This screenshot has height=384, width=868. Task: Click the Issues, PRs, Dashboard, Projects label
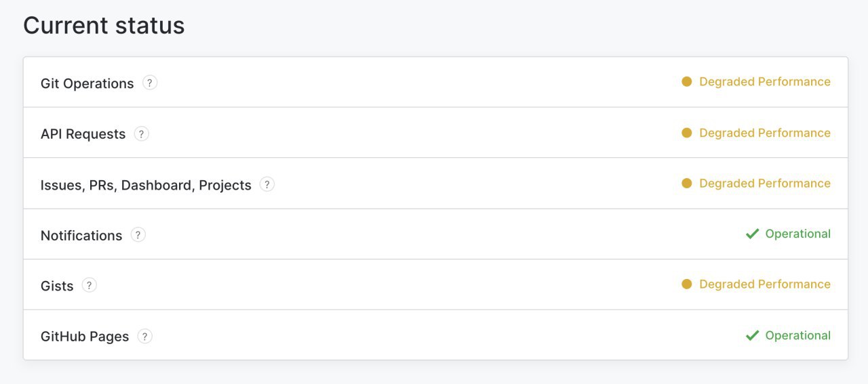(x=146, y=185)
